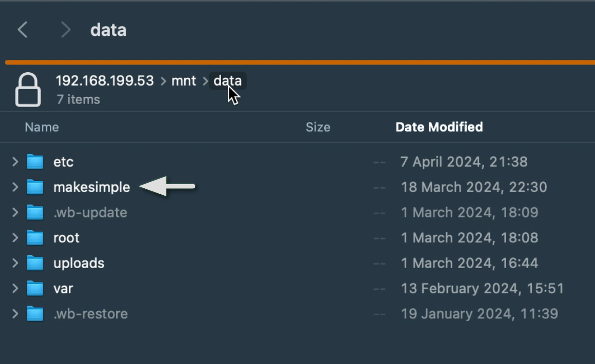
Task: Select the uploads folder icon
Action: (35, 263)
